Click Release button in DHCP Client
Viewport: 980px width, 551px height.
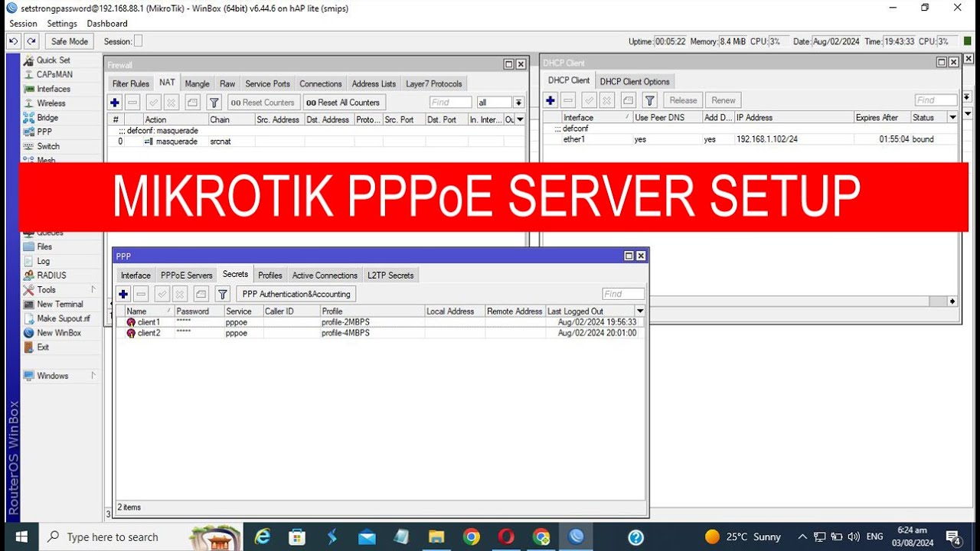point(683,100)
